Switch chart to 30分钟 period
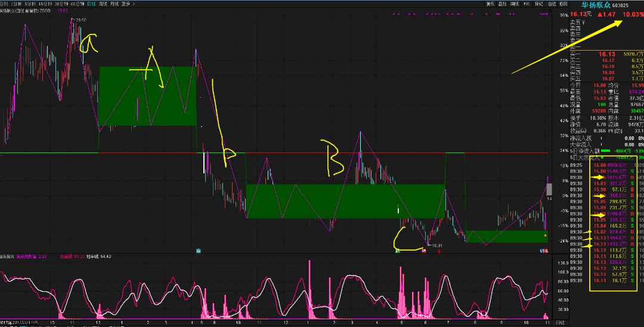This screenshot has width=644, height=327. [61, 4]
